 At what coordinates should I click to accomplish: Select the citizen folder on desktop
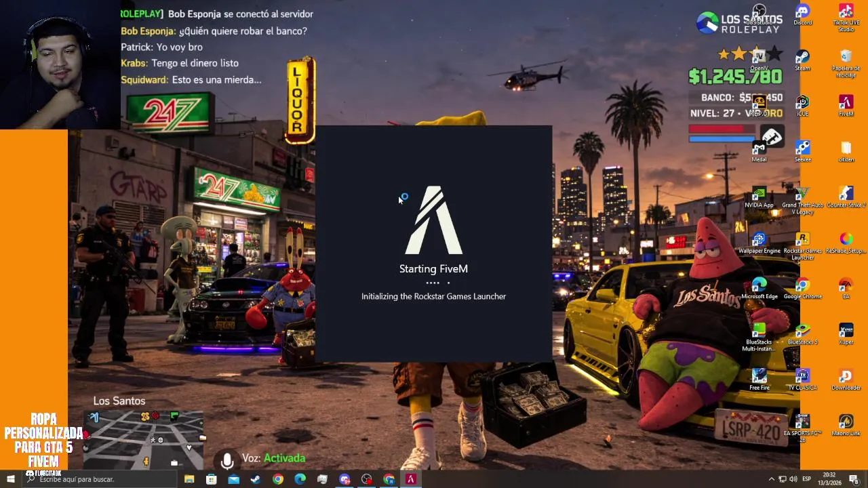[x=846, y=150]
